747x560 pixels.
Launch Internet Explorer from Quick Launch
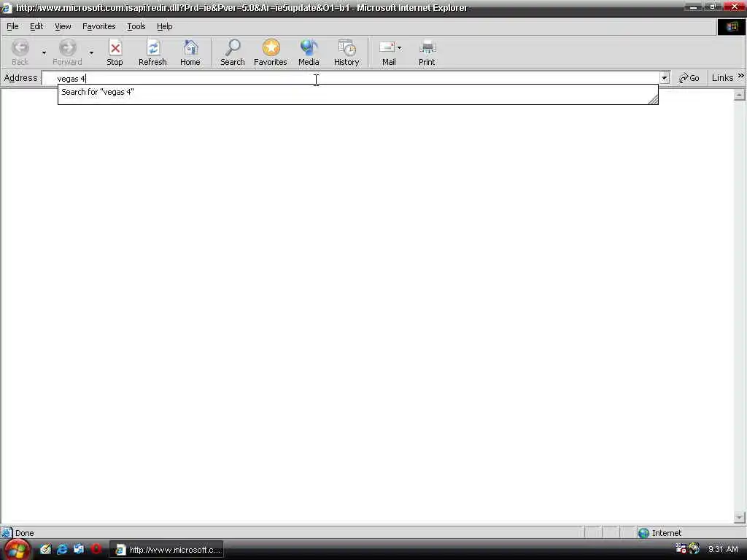(62, 549)
